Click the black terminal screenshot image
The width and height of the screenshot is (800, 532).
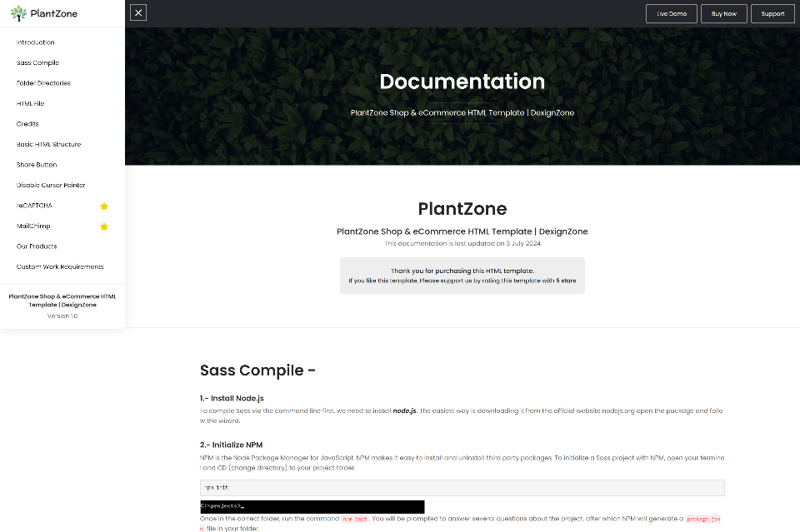[x=312, y=506]
